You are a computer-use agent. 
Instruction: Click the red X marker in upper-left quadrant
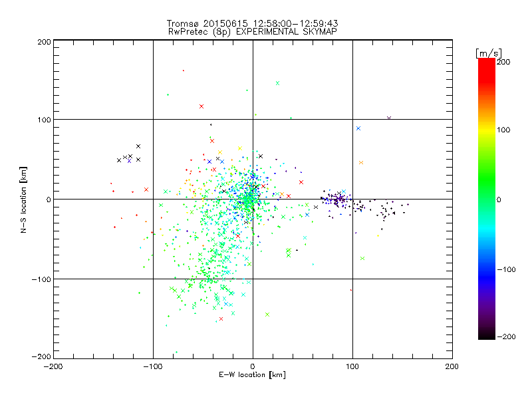(x=201, y=106)
